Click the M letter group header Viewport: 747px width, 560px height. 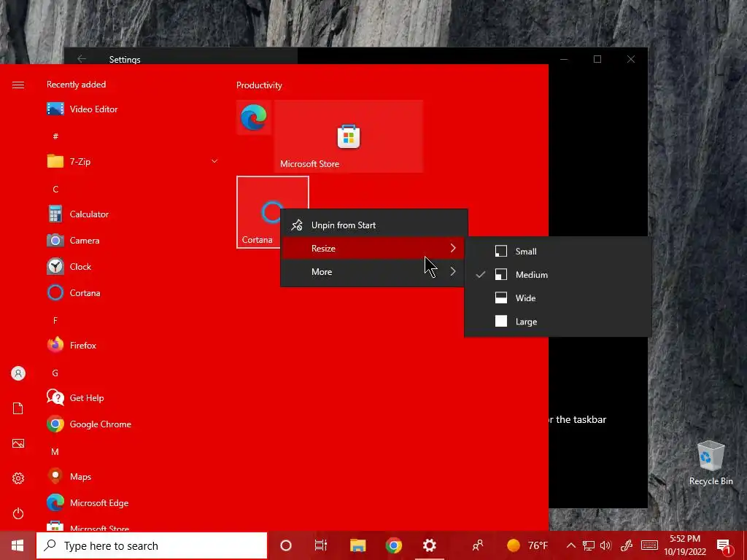click(x=55, y=451)
